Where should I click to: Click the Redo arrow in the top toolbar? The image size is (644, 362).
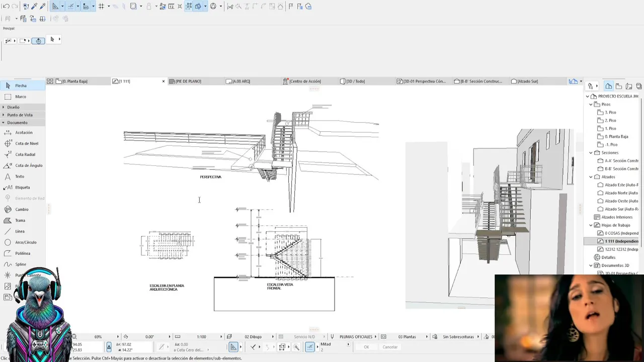pos(15,7)
